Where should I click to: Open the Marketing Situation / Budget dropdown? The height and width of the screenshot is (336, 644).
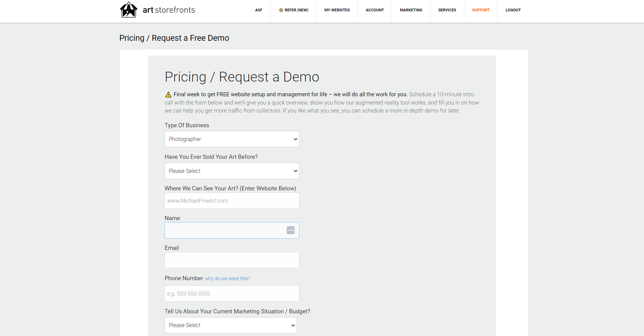coord(230,325)
